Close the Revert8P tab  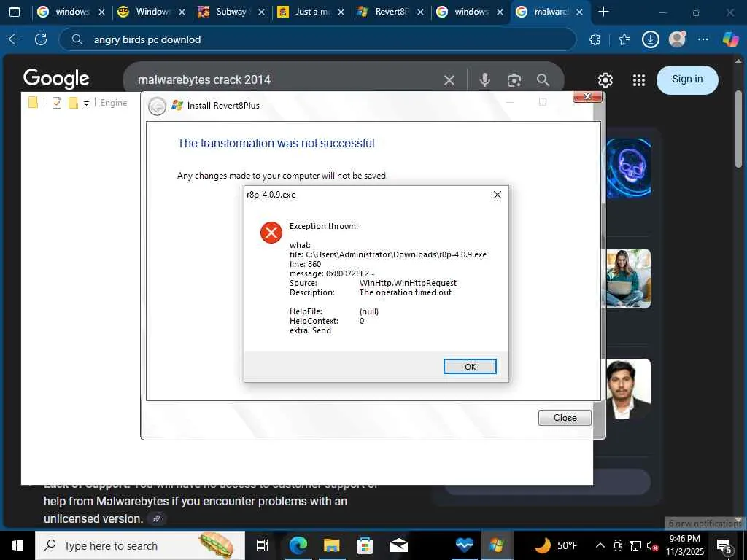point(420,12)
